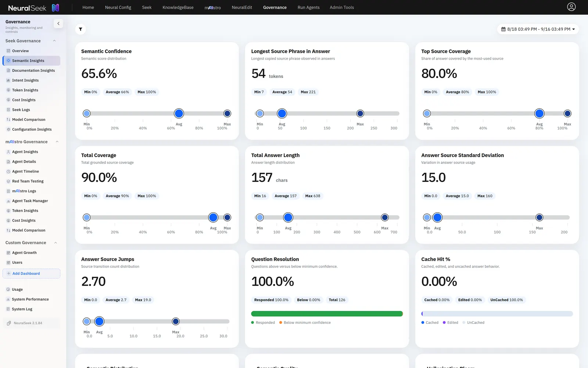
Task: Click the Documentation Insights page icon
Action: tap(8, 70)
